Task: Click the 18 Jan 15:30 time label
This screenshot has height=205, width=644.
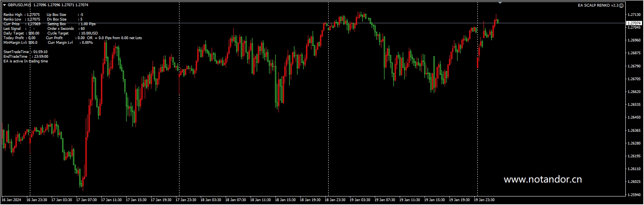Action: tap(285, 200)
